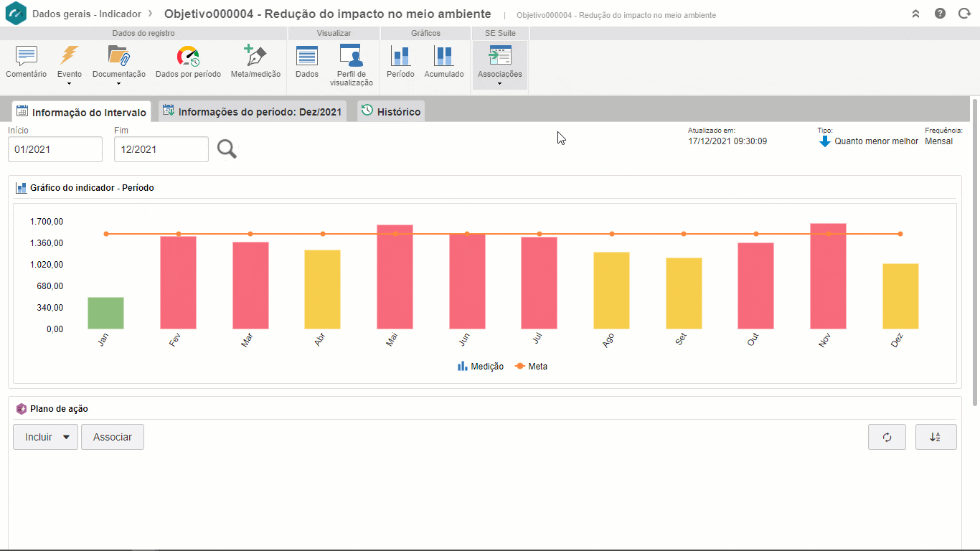Screen dimensions: 980x551
Task: Click the Início date field
Action: tap(55, 149)
